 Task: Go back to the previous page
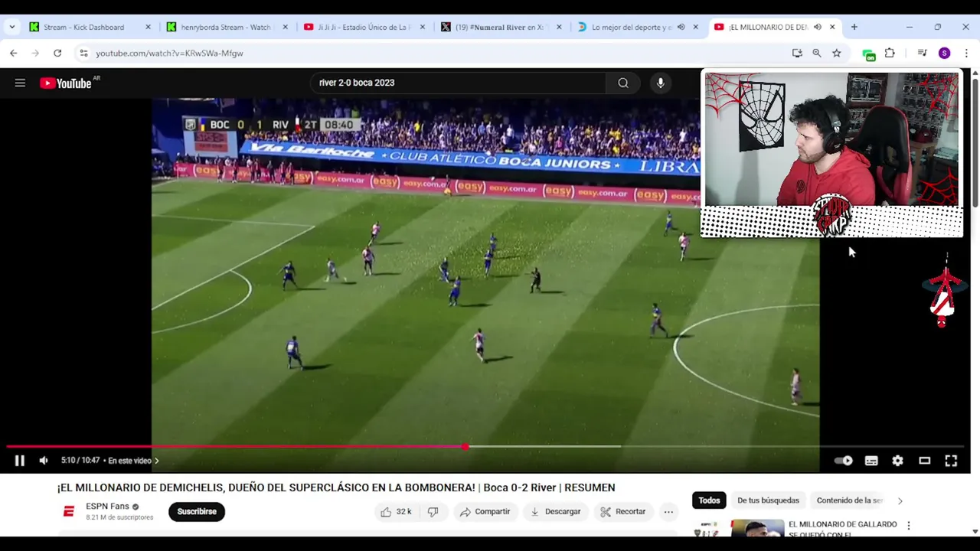tap(14, 53)
